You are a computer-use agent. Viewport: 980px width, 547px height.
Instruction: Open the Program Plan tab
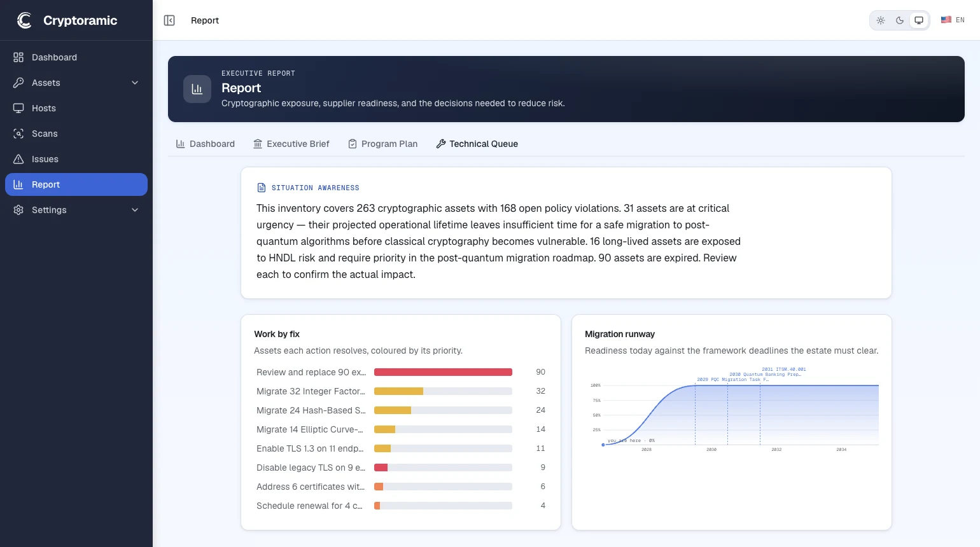click(383, 144)
